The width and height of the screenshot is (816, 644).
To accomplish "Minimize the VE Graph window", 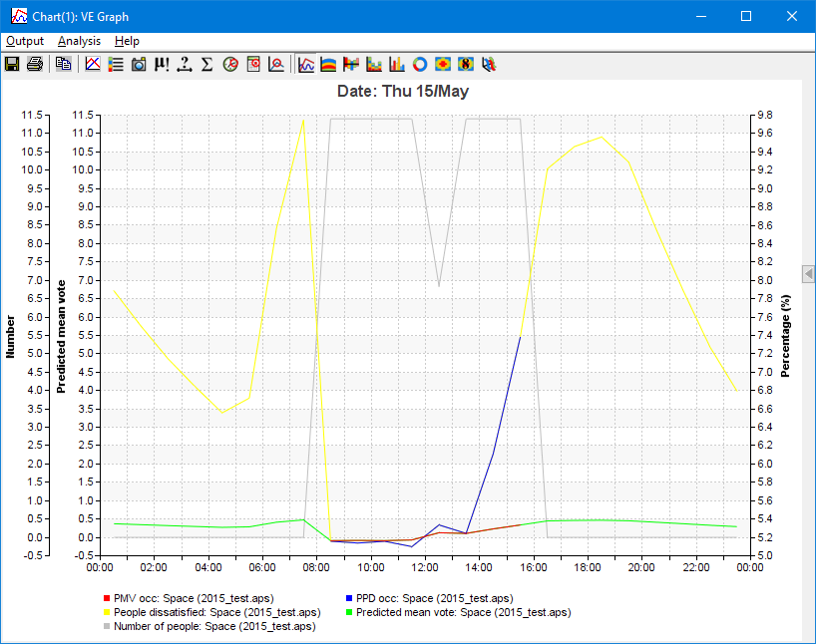I will pyautogui.click(x=701, y=16).
